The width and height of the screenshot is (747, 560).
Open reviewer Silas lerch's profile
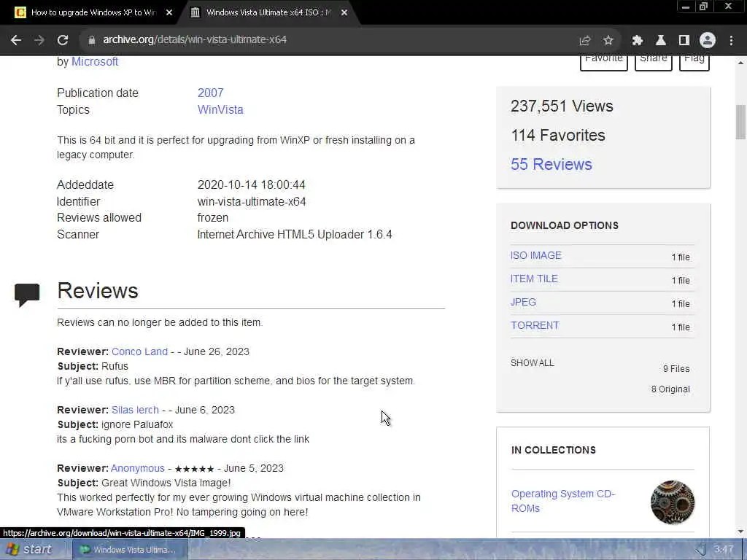(x=135, y=410)
